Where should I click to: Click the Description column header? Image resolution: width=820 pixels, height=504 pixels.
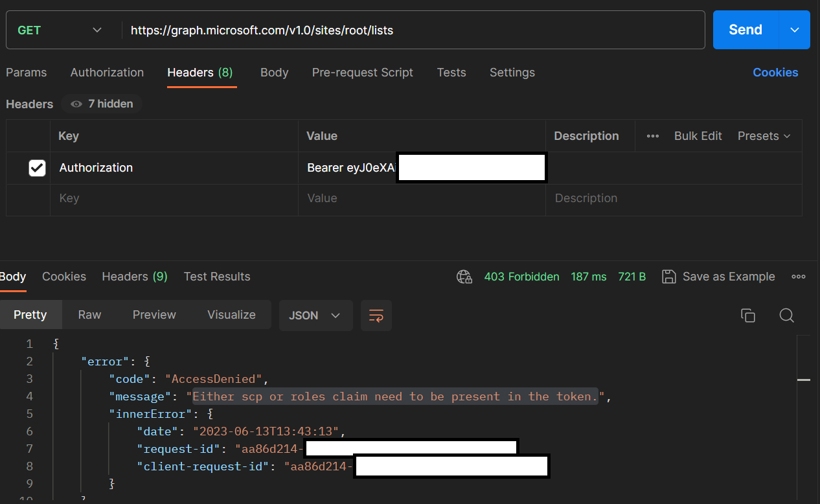[586, 136]
